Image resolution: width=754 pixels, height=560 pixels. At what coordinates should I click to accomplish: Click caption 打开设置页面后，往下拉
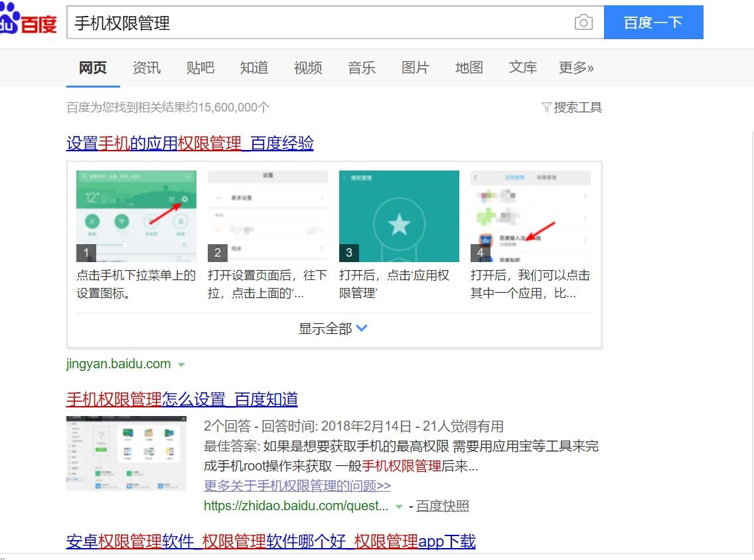click(267, 284)
